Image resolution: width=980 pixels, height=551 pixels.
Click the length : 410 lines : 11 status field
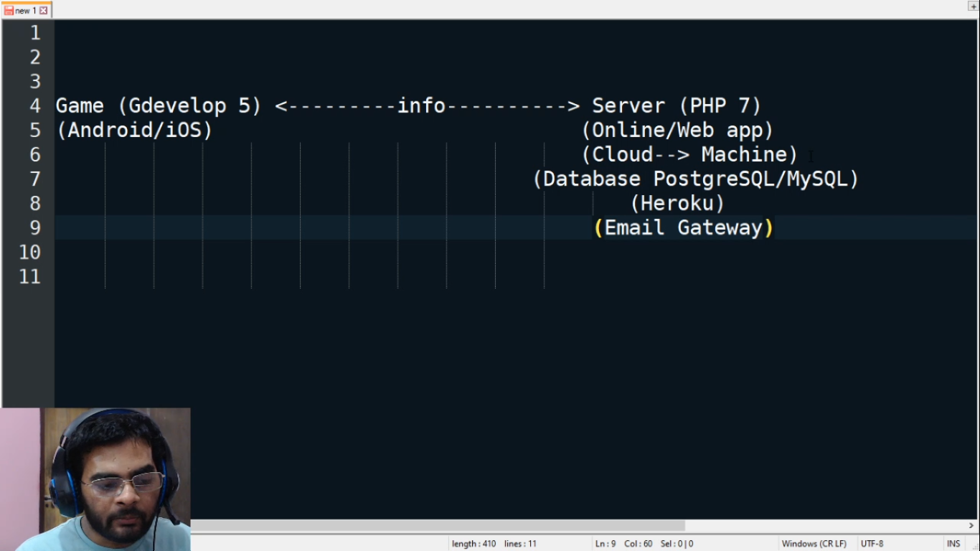494,544
